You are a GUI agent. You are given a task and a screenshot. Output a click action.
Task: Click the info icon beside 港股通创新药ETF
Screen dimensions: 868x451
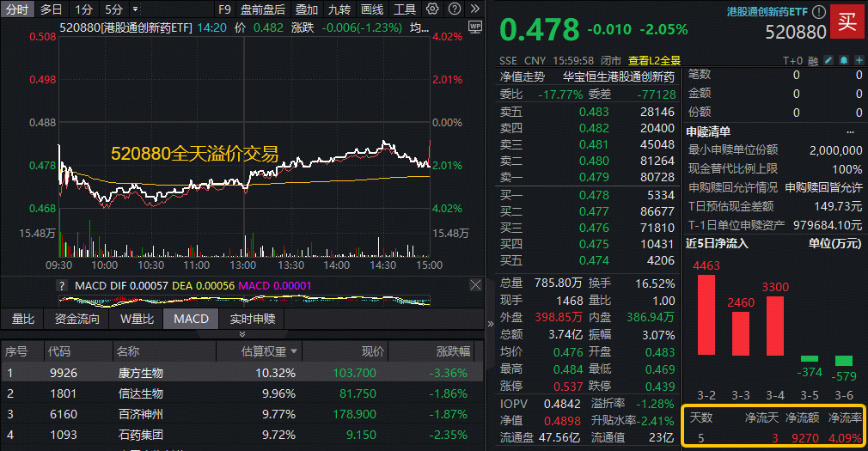pyautogui.click(x=819, y=13)
